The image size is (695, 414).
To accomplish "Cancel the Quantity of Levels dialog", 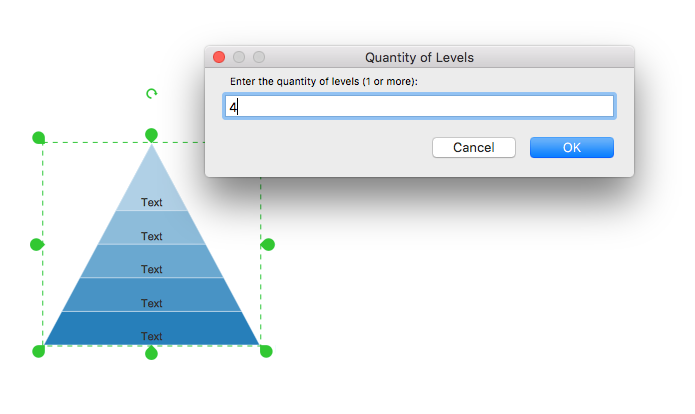I will pyautogui.click(x=473, y=148).
